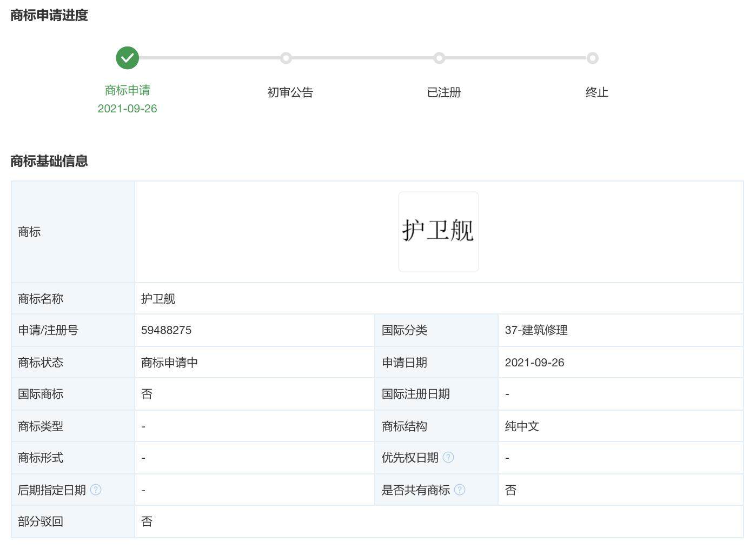
Task: Click the 终止 step label
Action: [x=597, y=92]
